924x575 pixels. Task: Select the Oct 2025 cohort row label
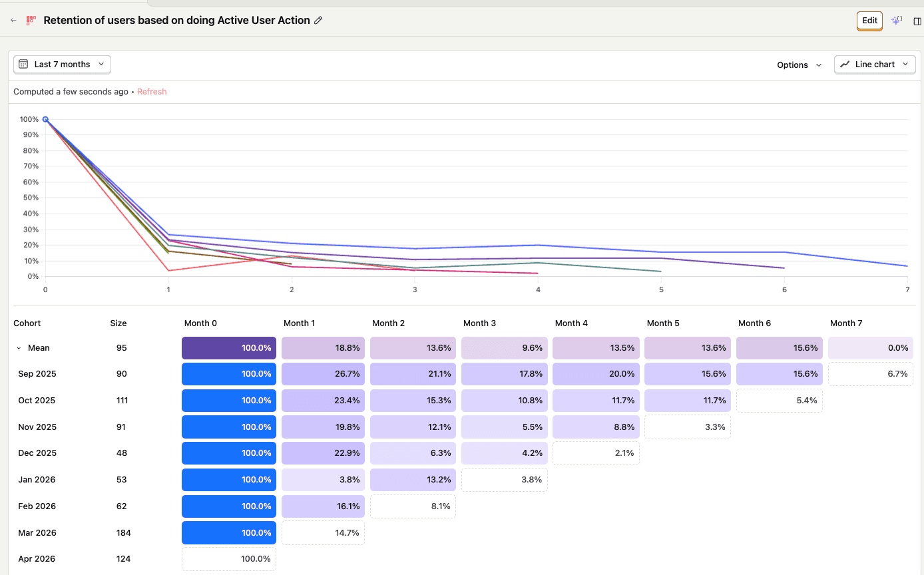[37, 401]
